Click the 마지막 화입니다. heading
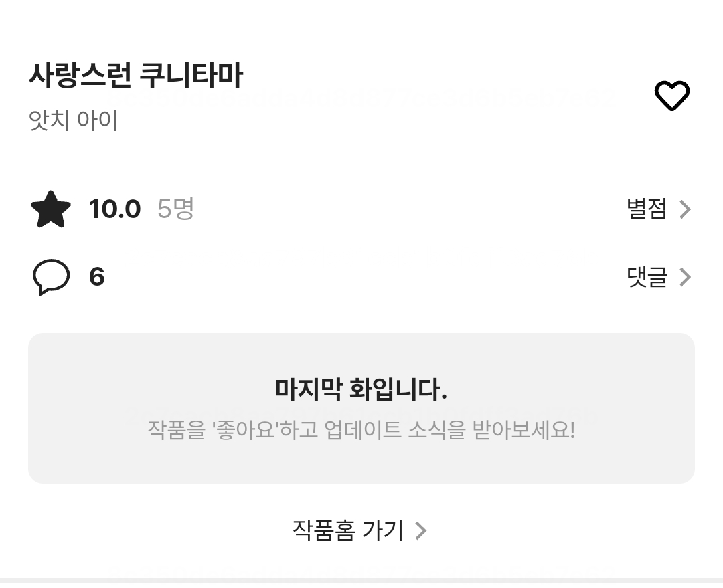 [x=361, y=389]
